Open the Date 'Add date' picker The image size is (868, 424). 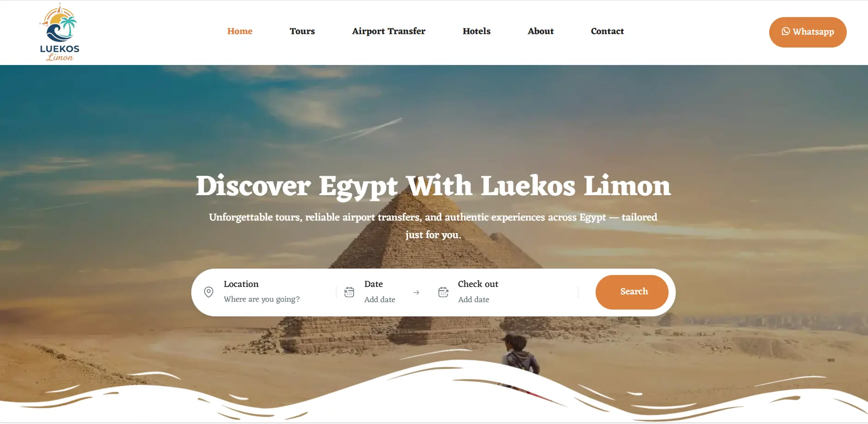380,299
